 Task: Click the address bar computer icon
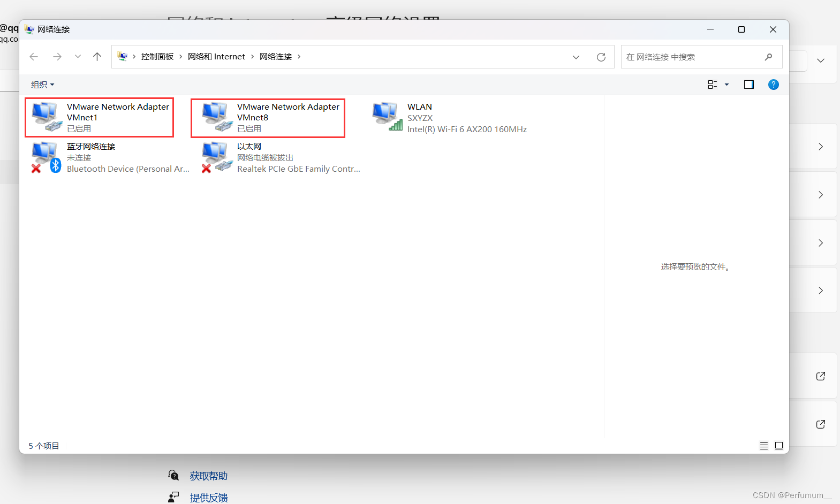(x=123, y=56)
